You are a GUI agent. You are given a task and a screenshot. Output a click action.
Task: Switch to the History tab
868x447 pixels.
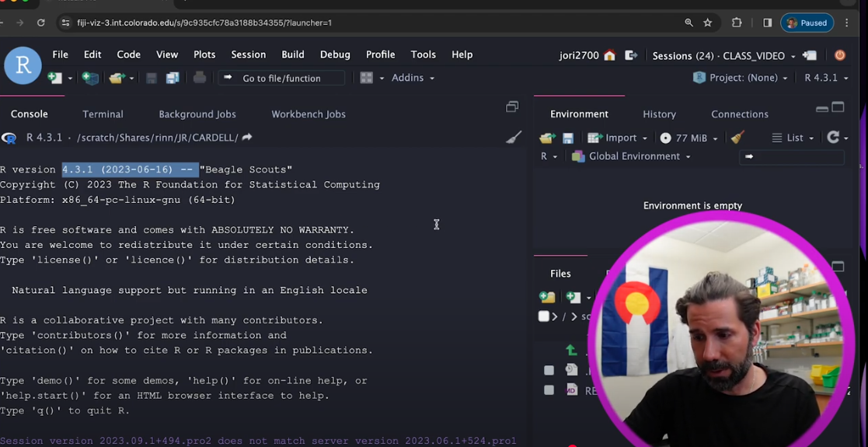pyautogui.click(x=659, y=114)
